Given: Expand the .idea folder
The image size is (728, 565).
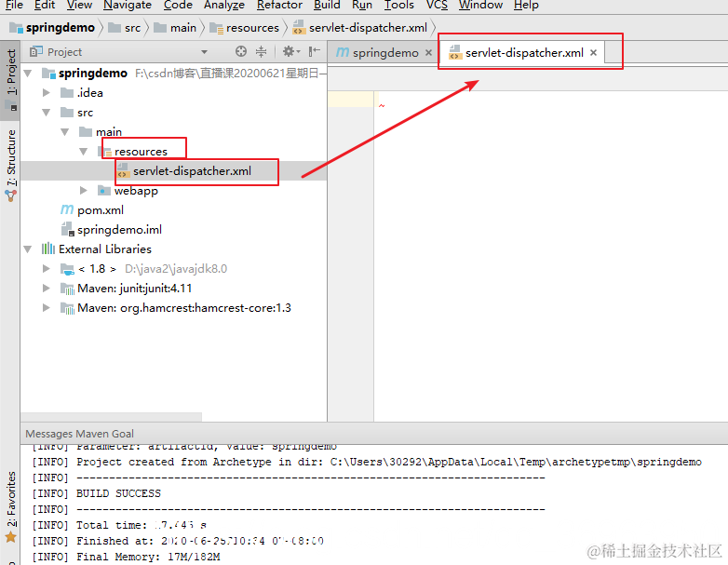Looking at the screenshot, I should click(x=46, y=93).
